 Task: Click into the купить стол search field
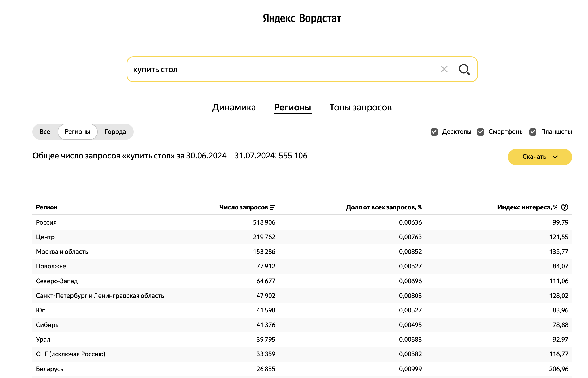[x=279, y=70]
